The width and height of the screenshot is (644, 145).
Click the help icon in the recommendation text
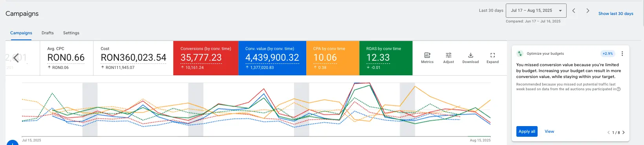[x=618, y=89]
